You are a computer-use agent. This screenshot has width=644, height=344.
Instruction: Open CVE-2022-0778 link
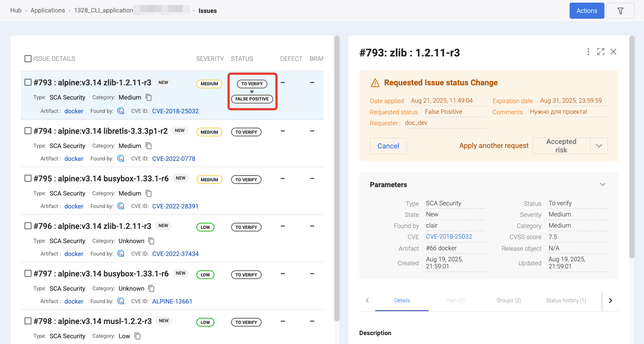click(174, 159)
